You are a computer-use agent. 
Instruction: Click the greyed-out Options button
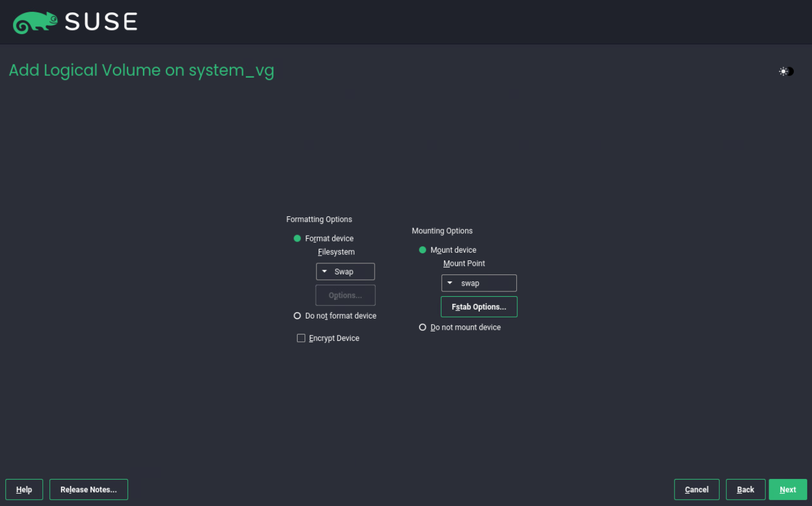345,295
